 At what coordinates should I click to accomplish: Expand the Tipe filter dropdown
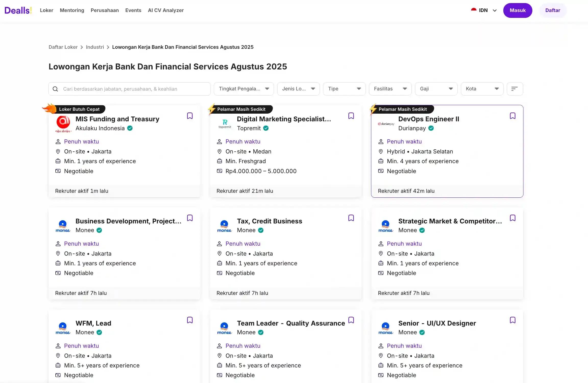coord(344,89)
